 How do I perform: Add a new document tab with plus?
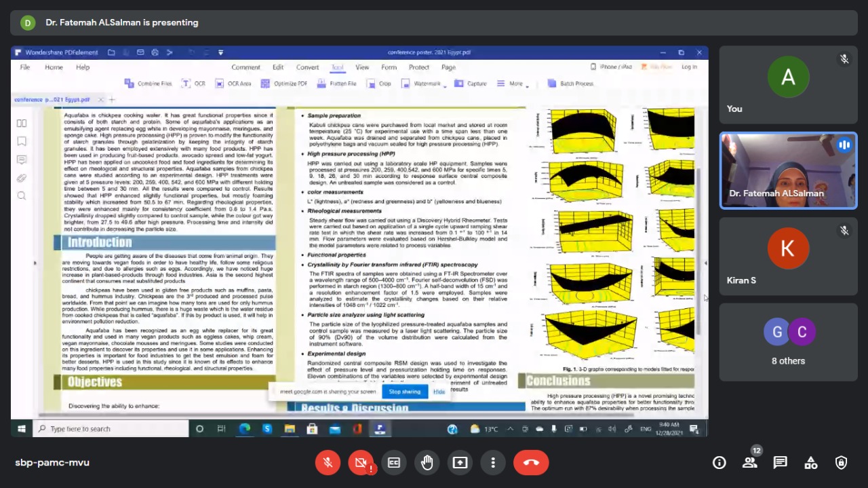(113, 100)
